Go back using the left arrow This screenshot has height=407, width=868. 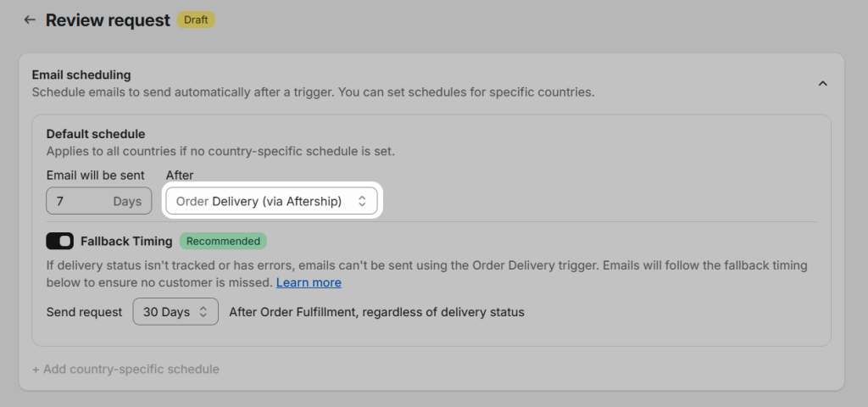pos(31,20)
